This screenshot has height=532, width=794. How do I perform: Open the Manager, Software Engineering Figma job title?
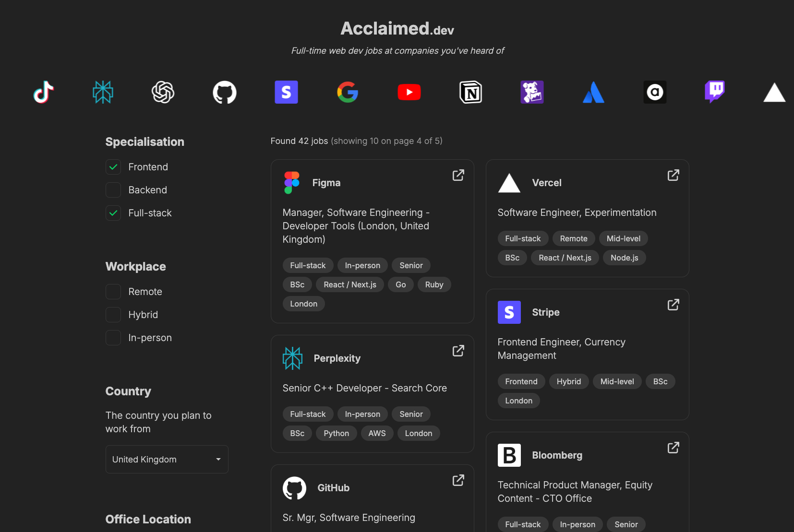[x=356, y=226]
